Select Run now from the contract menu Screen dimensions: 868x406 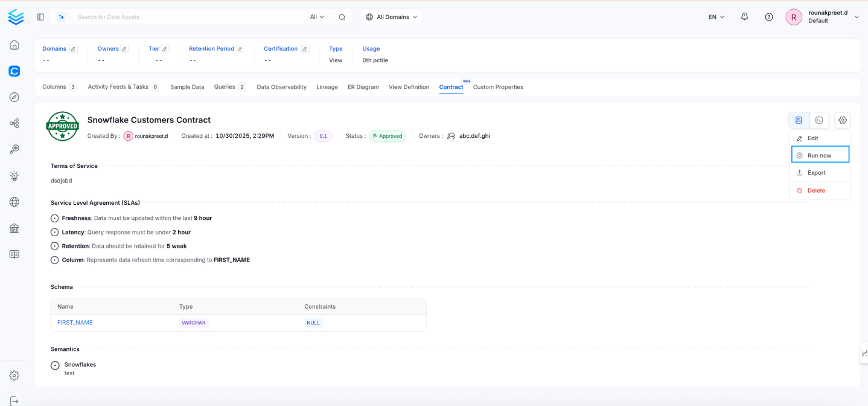pos(820,155)
